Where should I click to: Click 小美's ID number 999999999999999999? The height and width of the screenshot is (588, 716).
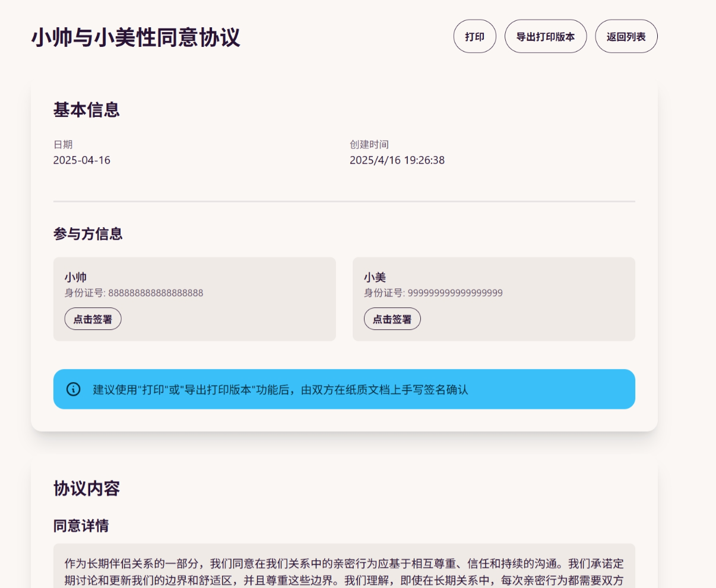click(x=455, y=293)
